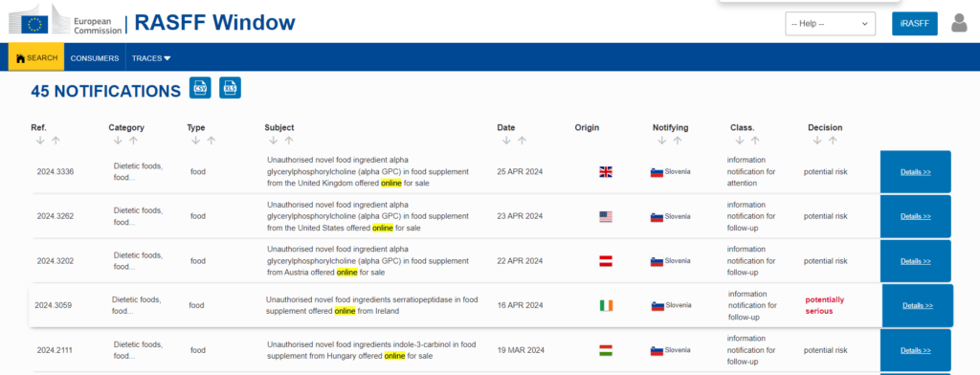Image resolution: width=980 pixels, height=375 pixels.
Task: Sort Type column descending arrow
Action: pos(195,141)
